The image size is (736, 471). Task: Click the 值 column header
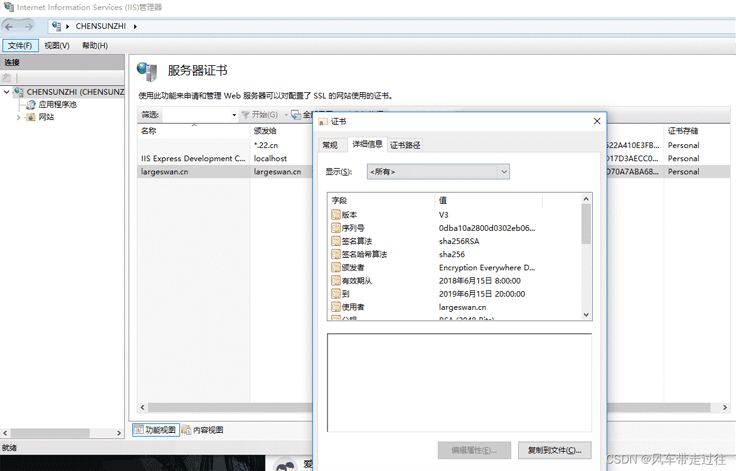(x=488, y=200)
